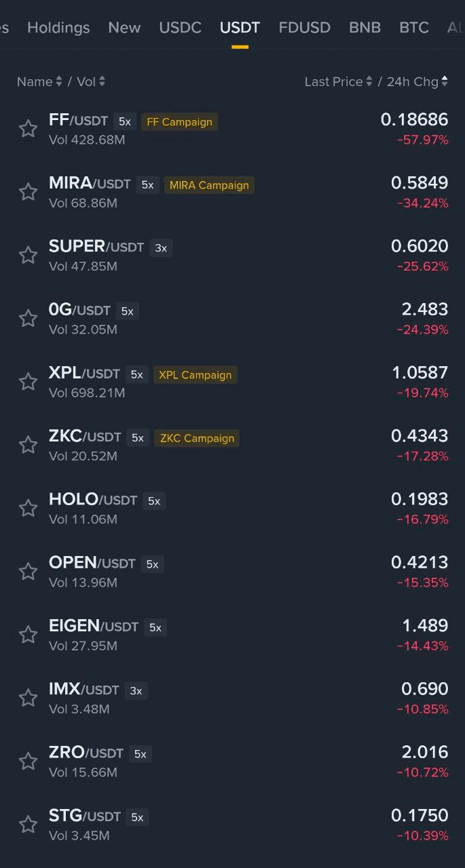Toggle favorite star for 0G/USDT
465x868 pixels.
pyautogui.click(x=28, y=318)
